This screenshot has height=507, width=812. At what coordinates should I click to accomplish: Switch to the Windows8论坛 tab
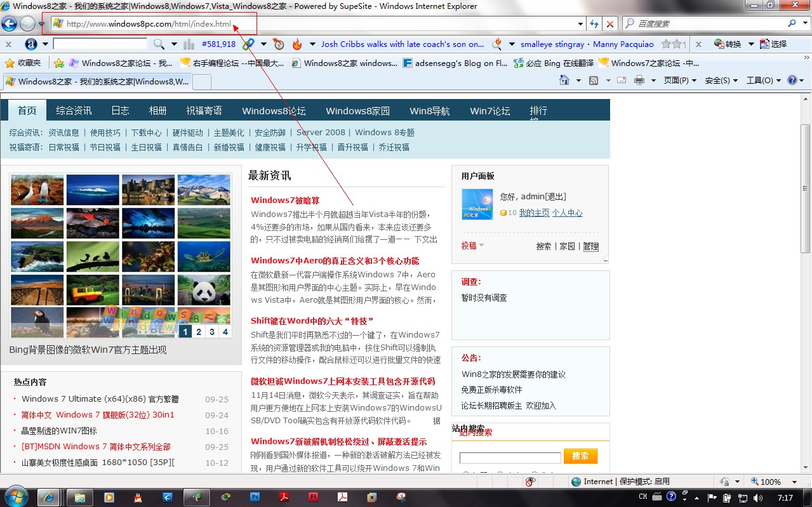pos(274,110)
